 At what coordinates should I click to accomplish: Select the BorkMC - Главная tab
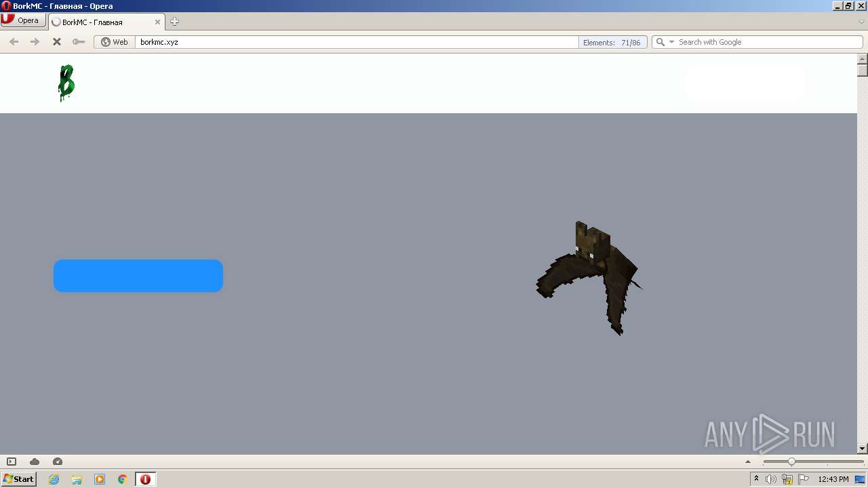pos(106,22)
